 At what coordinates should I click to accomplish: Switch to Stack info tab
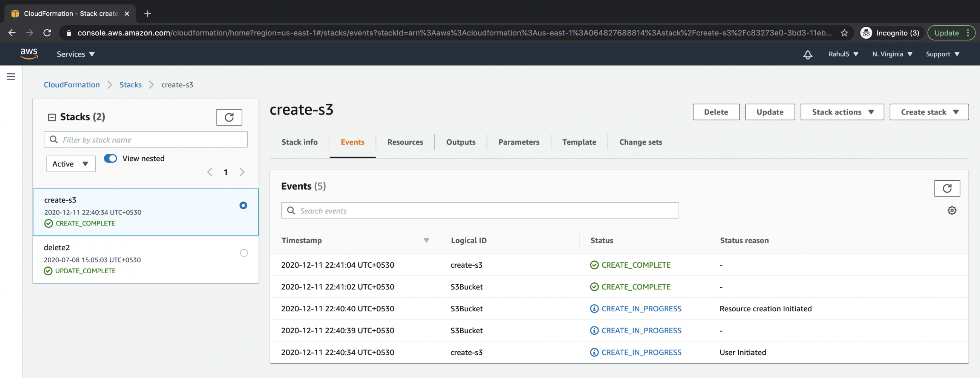(x=299, y=142)
